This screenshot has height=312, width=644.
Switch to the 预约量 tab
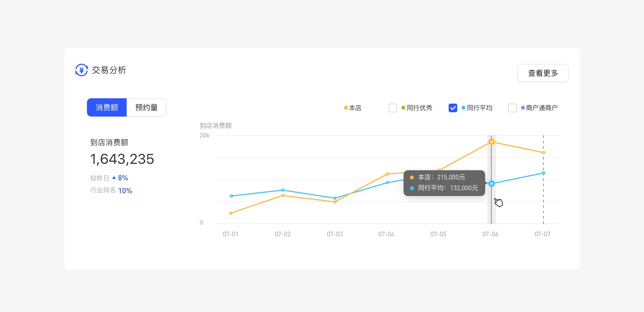coord(146,107)
